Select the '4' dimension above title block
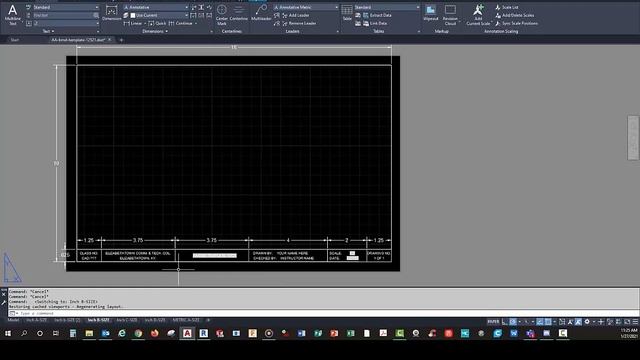Image resolution: width=640 pixels, height=360 pixels. 288,240
